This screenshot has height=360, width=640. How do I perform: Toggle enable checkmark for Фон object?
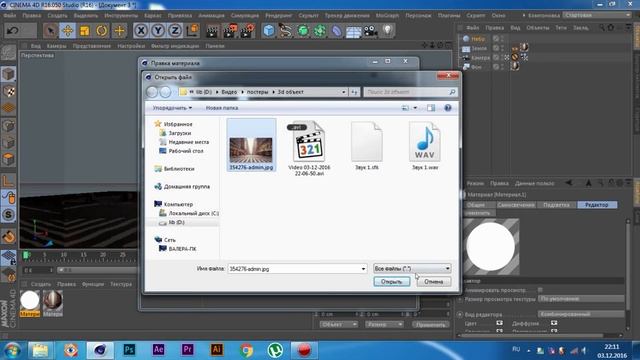click(496, 67)
